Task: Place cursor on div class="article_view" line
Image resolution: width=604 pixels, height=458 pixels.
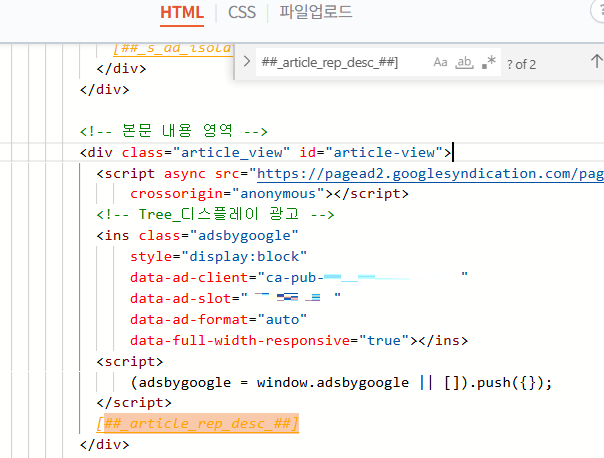Action: 265,152
